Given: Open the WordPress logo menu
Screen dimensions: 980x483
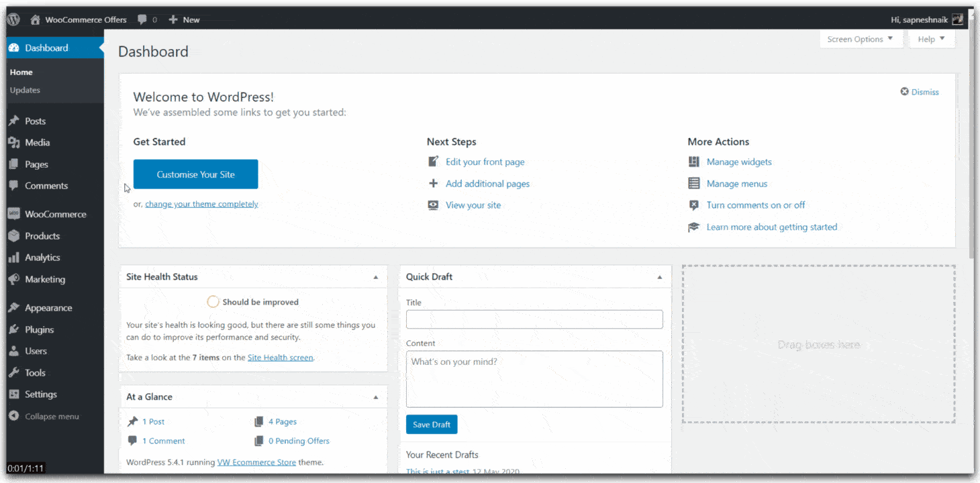Looking at the screenshot, I should [13, 19].
